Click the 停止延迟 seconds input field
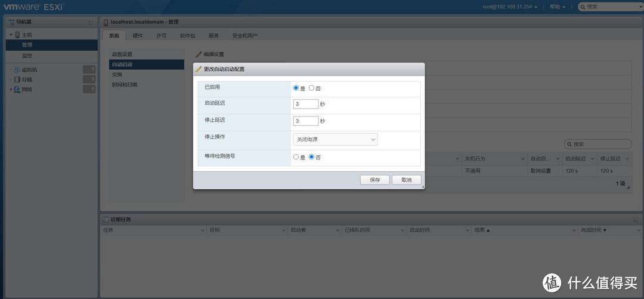The width and height of the screenshot is (644, 299). click(306, 121)
